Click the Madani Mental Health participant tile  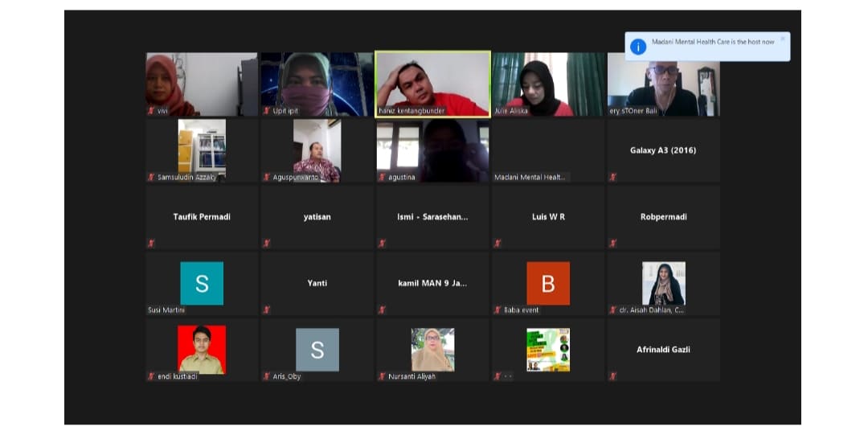tap(548, 150)
